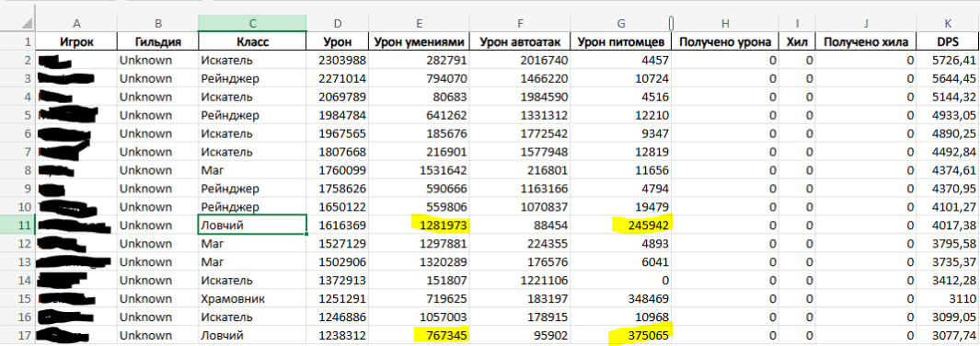Select 'Ловчий' cell in row 17
980x346 pixels.
(252, 335)
